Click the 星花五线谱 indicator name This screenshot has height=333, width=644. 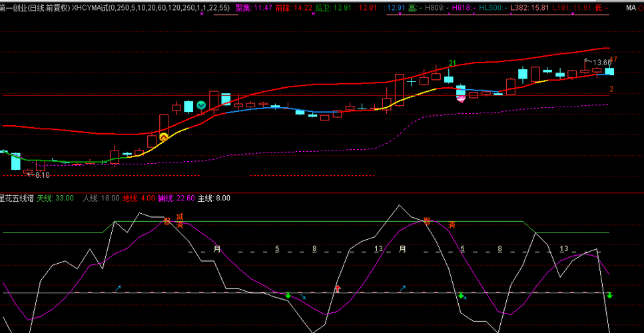(17, 198)
